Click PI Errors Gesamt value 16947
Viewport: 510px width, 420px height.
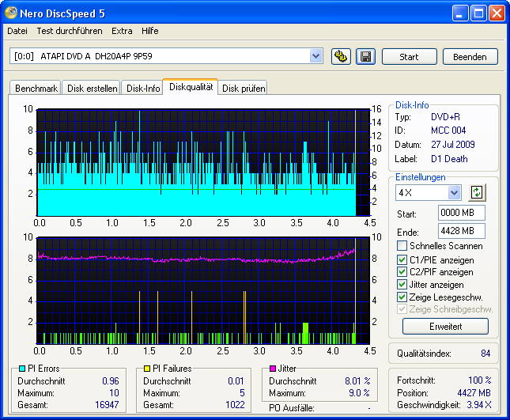tap(107, 405)
